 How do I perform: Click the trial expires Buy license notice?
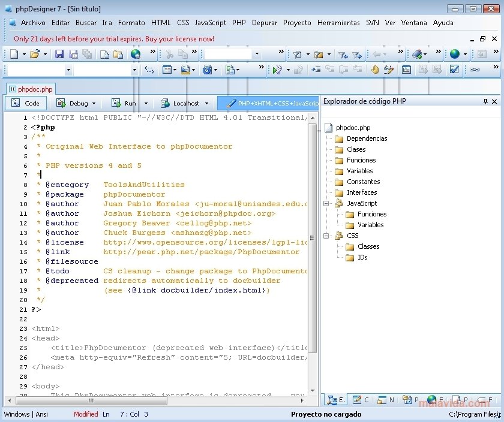point(114,39)
